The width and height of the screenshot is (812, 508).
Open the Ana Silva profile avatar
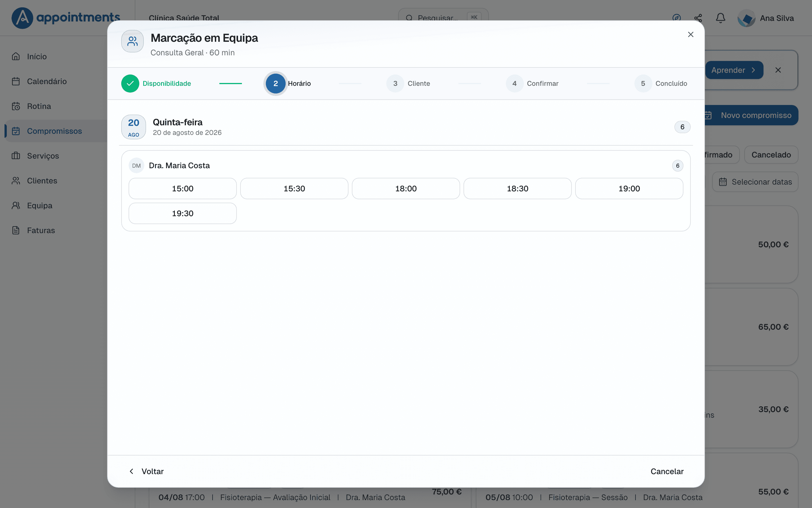pyautogui.click(x=746, y=18)
